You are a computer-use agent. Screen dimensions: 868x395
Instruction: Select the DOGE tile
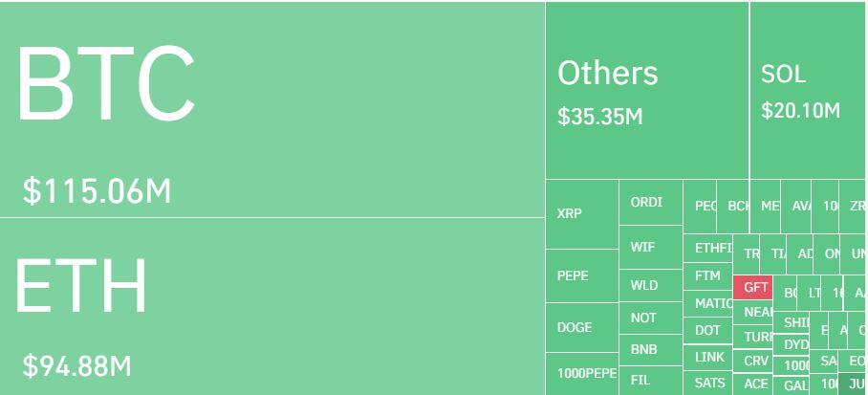tap(582, 327)
